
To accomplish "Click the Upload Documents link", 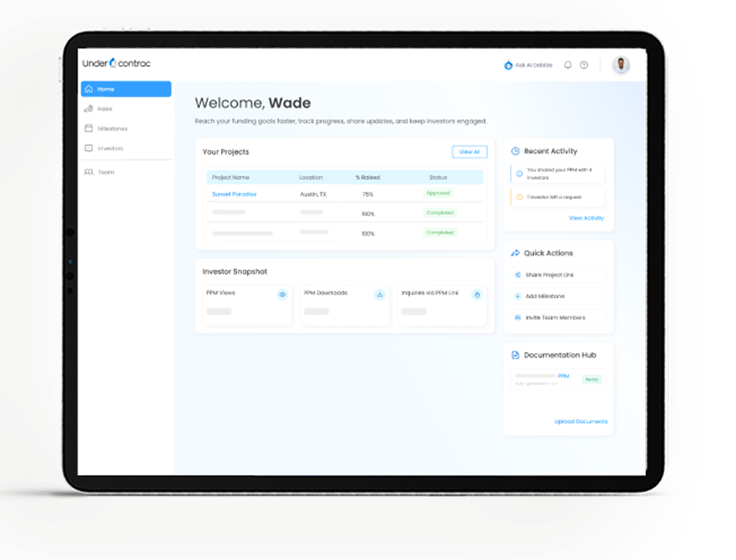I will 581,421.
